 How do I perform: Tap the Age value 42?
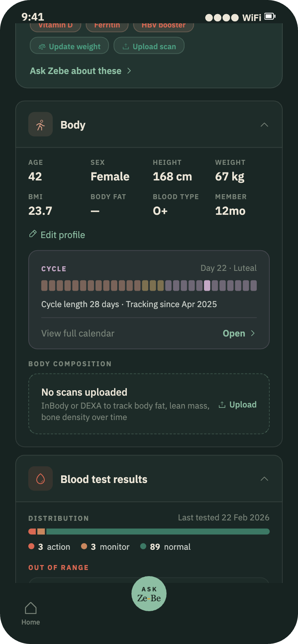pos(35,177)
